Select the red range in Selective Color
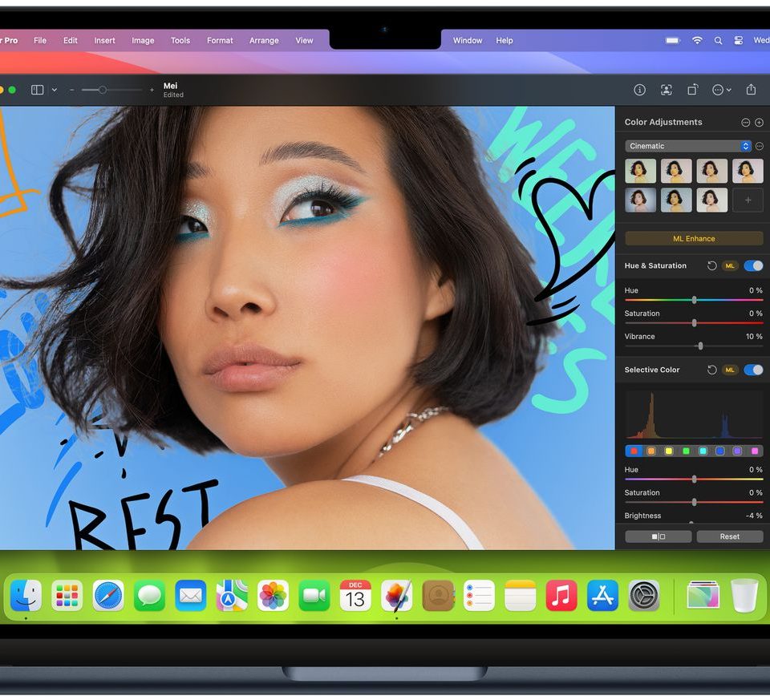 [x=634, y=451]
